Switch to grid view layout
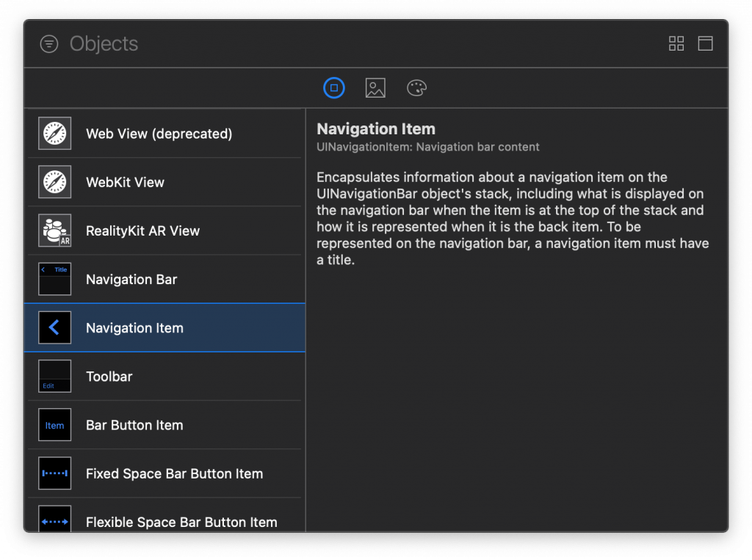Image resolution: width=752 pixels, height=560 pixels. [x=676, y=44]
